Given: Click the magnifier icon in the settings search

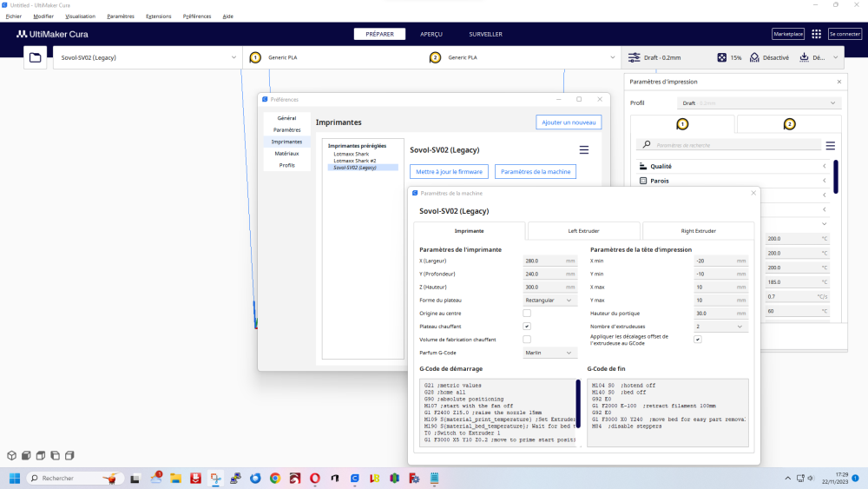Looking at the screenshot, I should 647,144.
